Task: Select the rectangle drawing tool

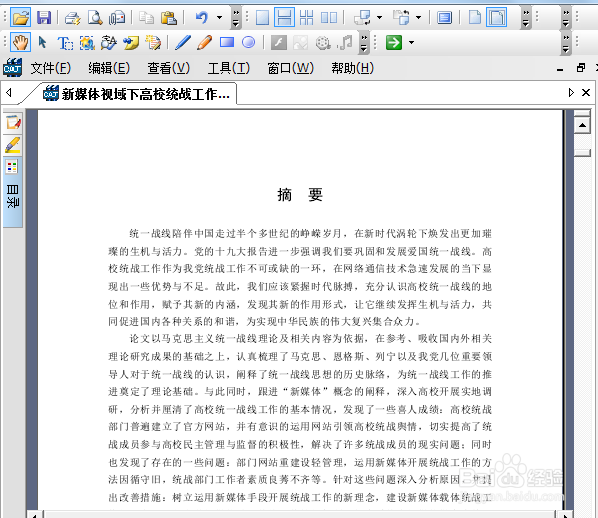Action: coord(227,42)
